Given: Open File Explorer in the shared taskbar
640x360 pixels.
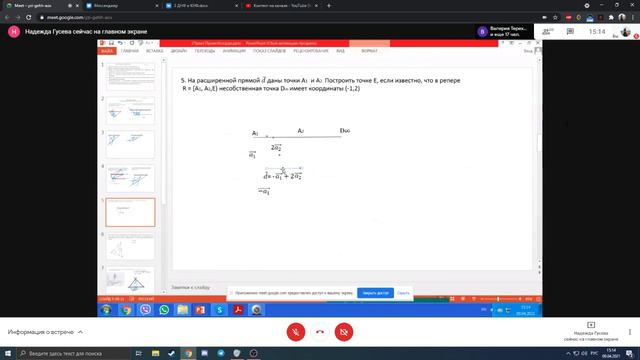Looking at the screenshot, I should pos(182,310).
